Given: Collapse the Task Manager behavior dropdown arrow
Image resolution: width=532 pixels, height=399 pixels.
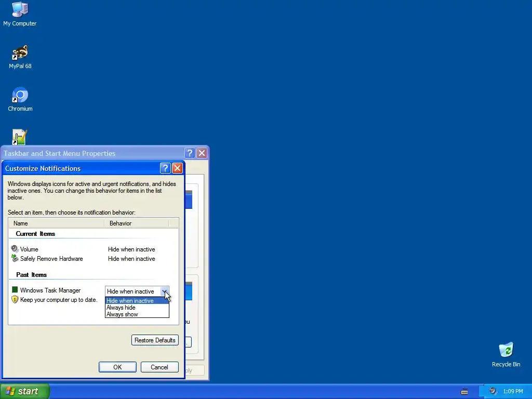Looking at the screenshot, I should [x=165, y=291].
